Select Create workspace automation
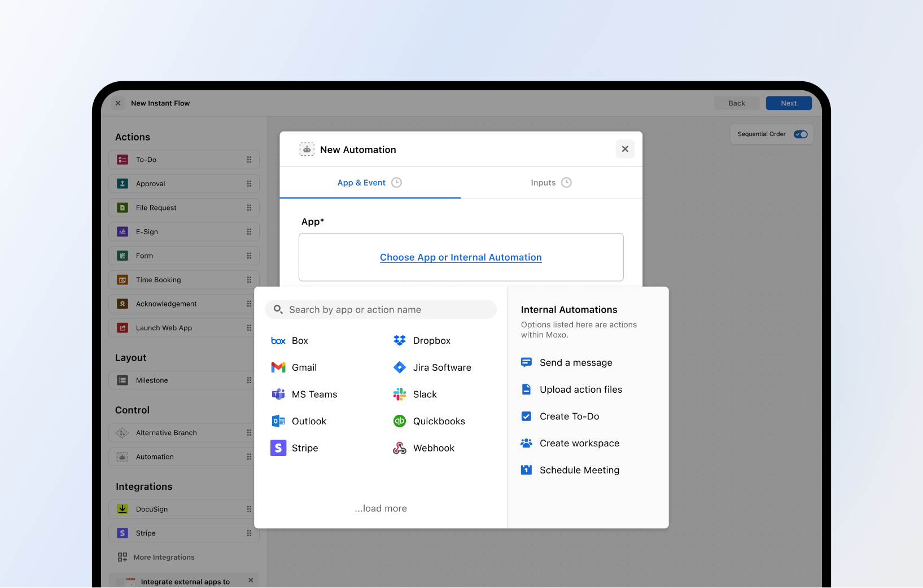Viewport: 923px width, 588px height. [570, 443]
